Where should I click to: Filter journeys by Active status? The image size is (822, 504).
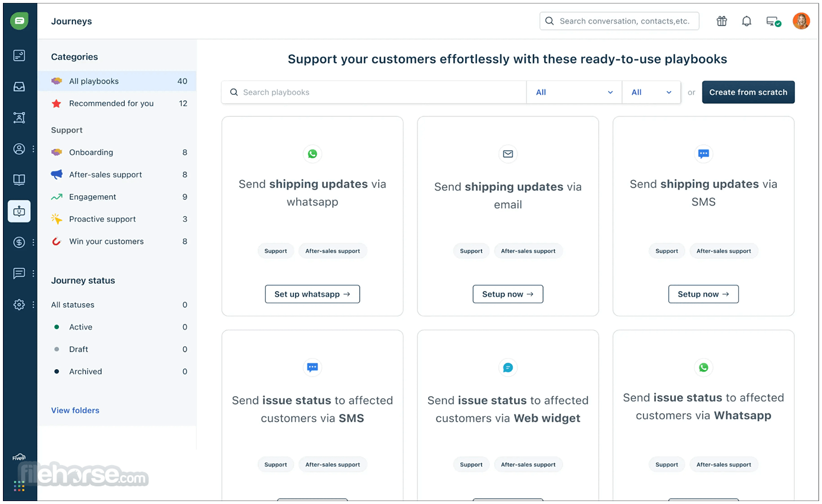coord(117,327)
